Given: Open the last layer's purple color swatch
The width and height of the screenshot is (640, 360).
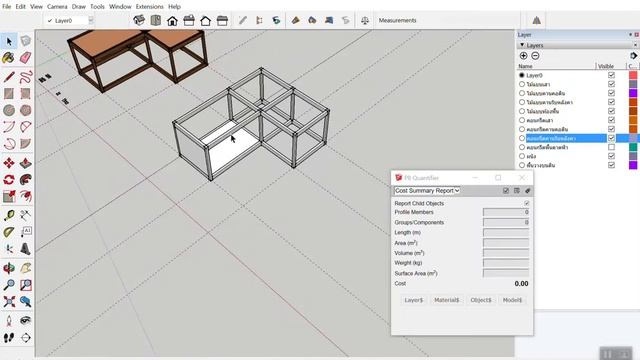Looking at the screenshot, I should 633,165.
